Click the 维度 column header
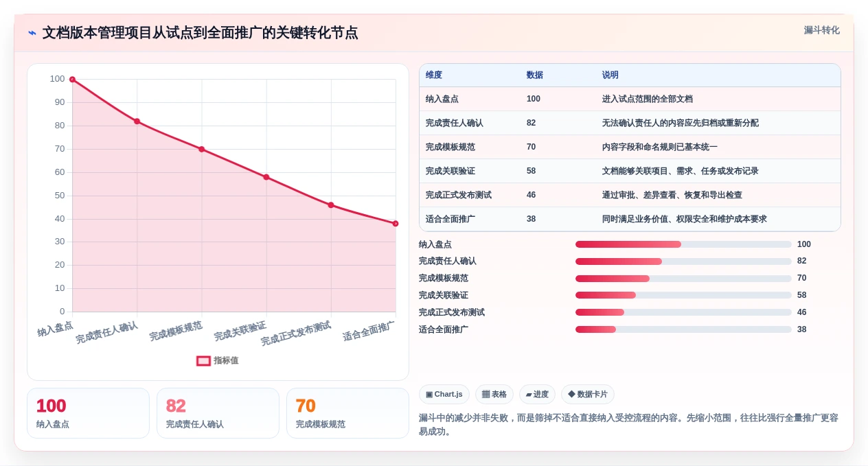Image resolution: width=868 pixels, height=466 pixels. [x=434, y=75]
